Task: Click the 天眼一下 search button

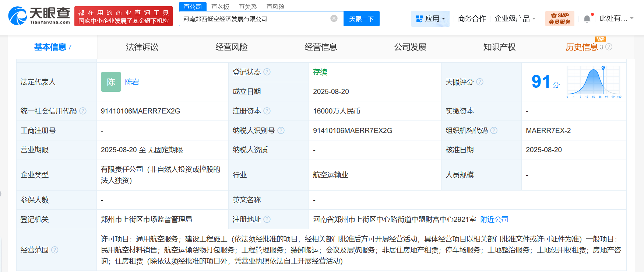Action: (x=361, y=19)
